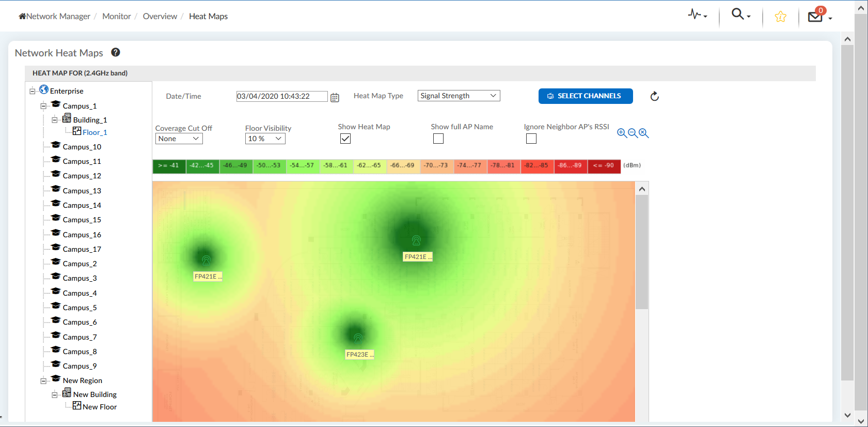Reset heat map zoom icon

[643, 133]
